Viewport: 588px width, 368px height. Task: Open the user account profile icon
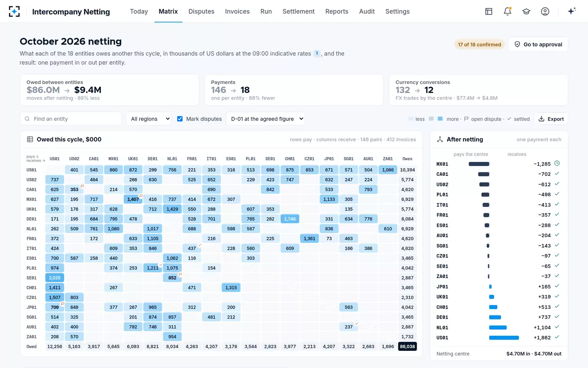click(545, 11)
